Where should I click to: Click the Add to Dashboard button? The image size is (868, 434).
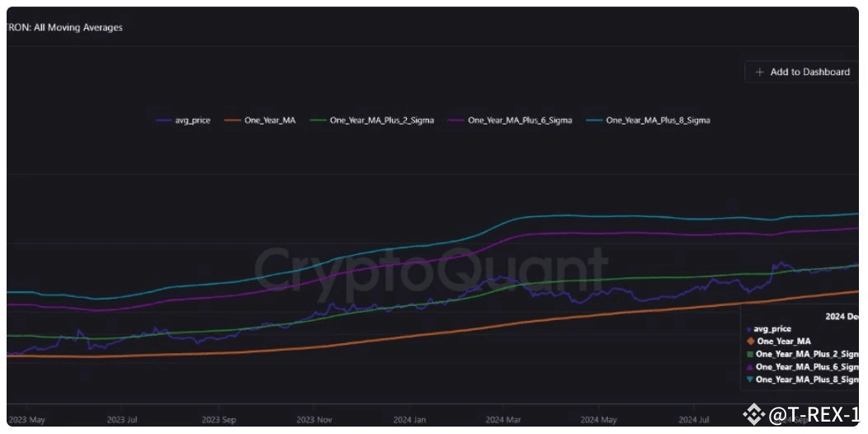click(x=802, y=72)
